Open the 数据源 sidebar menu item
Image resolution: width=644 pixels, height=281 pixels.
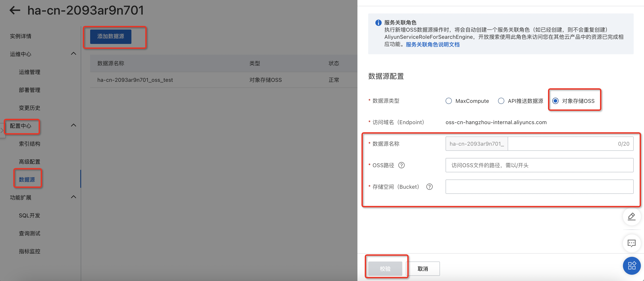pyautogui.click(x=27, y=179)
